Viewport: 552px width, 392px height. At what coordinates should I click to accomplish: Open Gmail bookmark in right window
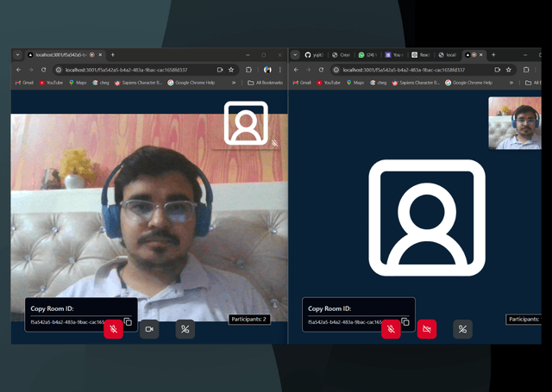click(x=302, y=83)
